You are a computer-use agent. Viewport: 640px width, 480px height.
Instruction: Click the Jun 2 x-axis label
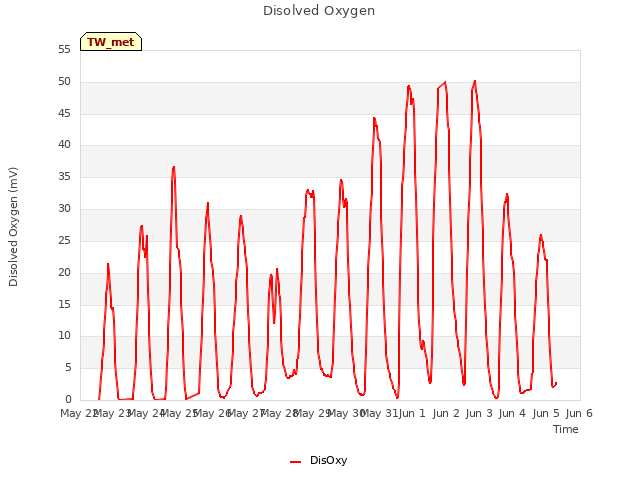tap(446, 413)
